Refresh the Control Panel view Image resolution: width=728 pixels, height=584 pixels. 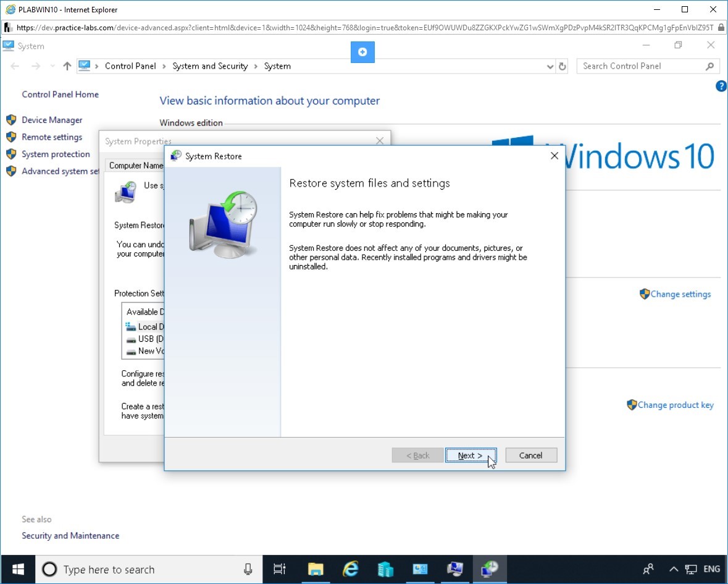tap(563, 67)
